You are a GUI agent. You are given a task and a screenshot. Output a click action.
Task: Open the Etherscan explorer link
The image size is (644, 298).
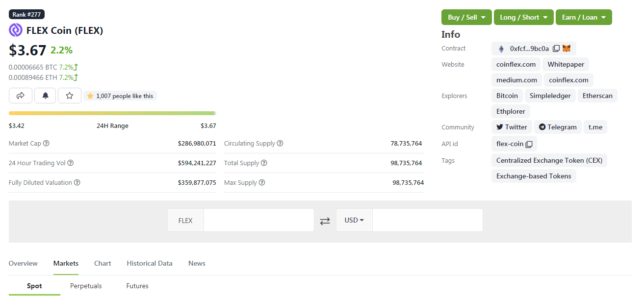(597, 96)
